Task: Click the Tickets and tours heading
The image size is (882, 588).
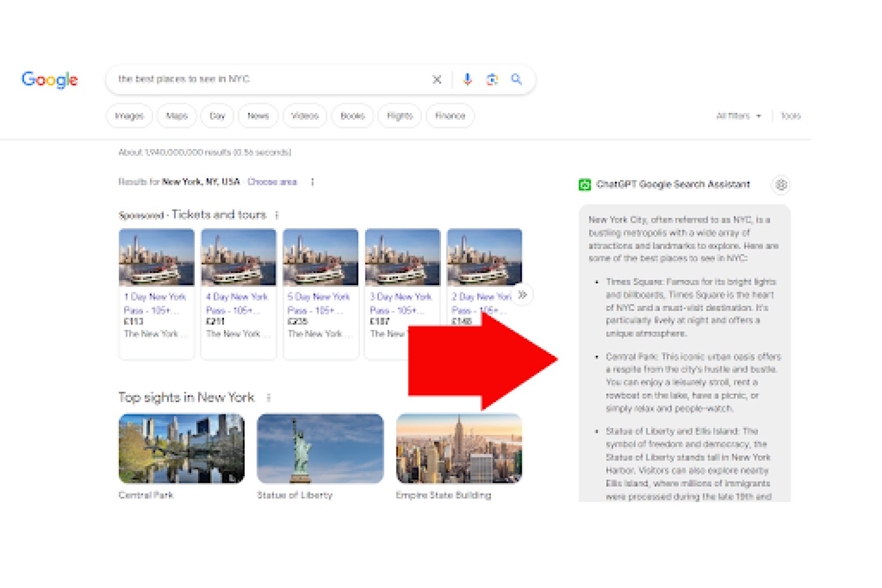Action: tap(219, 215)
